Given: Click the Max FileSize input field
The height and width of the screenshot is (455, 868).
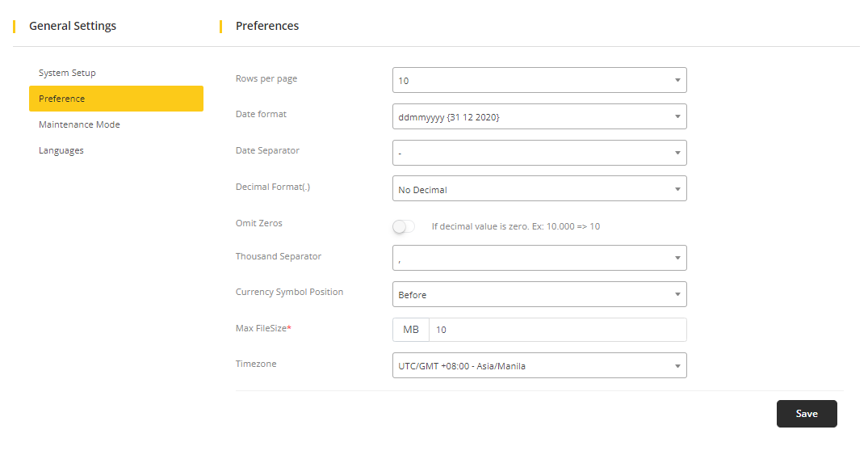Looking at the screenshot, I should coord(557,330).
